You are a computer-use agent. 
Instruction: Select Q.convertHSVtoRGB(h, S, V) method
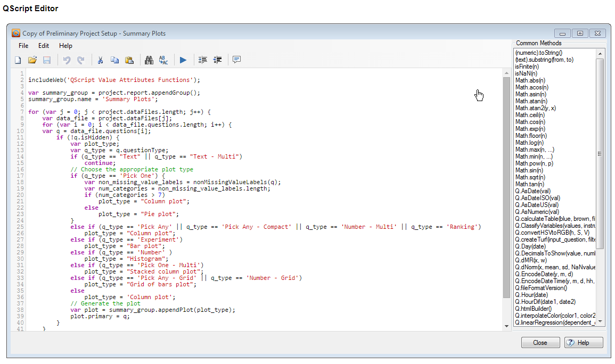tap(552, 233)
